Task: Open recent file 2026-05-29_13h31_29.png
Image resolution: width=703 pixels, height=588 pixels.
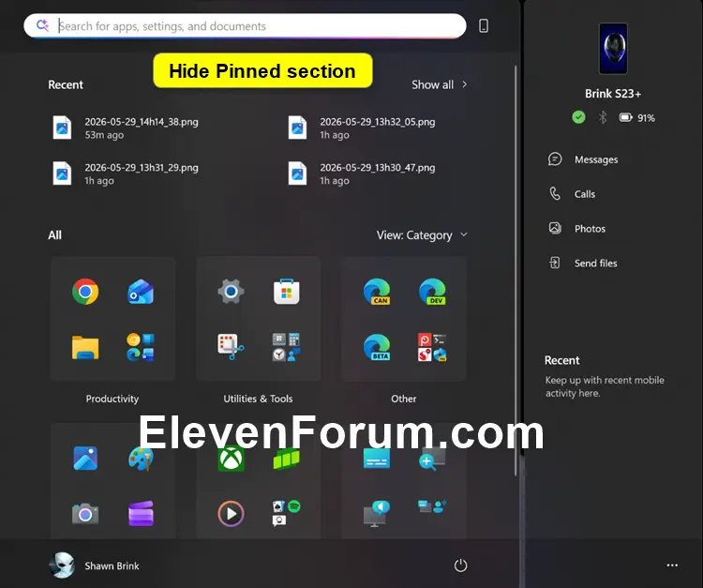Action: [x=126, y=173]
